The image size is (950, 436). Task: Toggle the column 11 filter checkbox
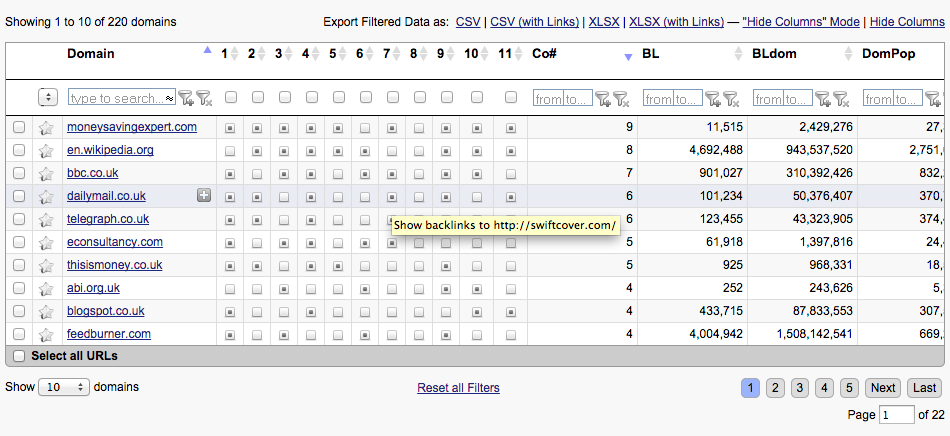(511, 97)
